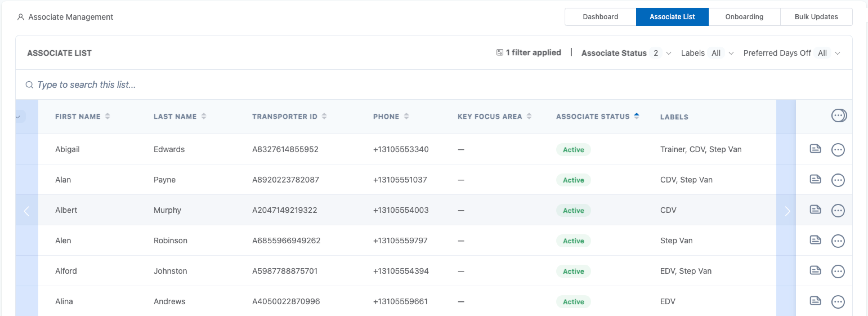Open ellipsis menu for Alina Andrews

[x=838, y=302]
